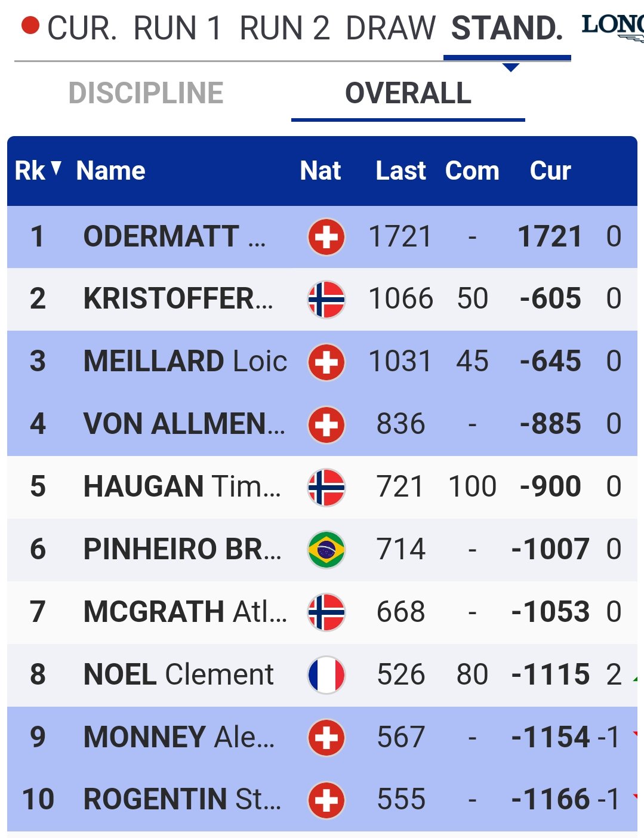Open NOEL Clement athlete row
This screenshot has width=644, height=838.
pyautogui.click(x=322, y=675)
